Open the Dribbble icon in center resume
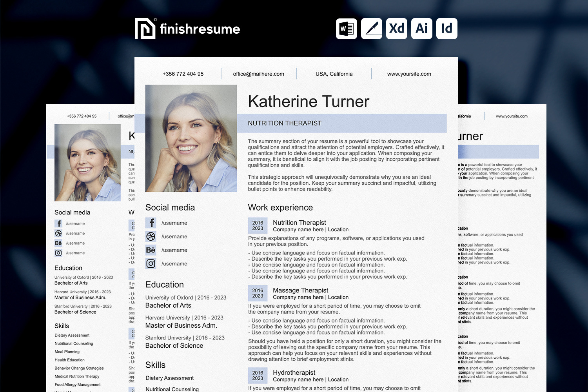 coord(151,236)
